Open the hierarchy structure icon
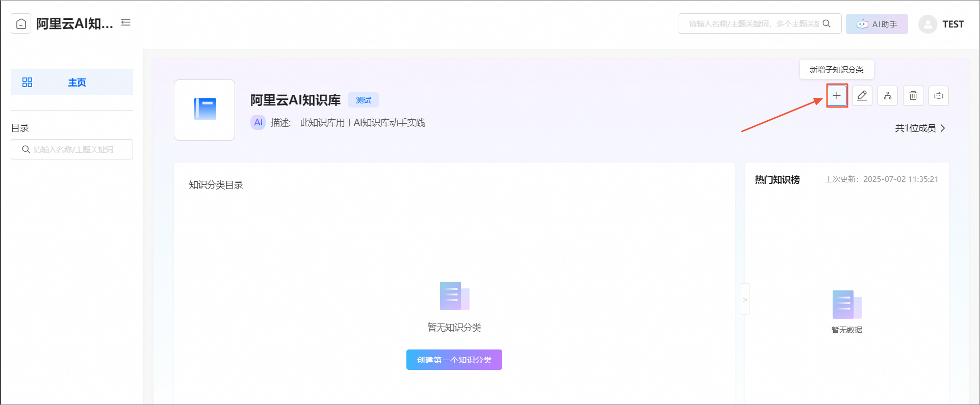This screenshot has height=405, width=980. pyautogui.click(x=888, y=96)
